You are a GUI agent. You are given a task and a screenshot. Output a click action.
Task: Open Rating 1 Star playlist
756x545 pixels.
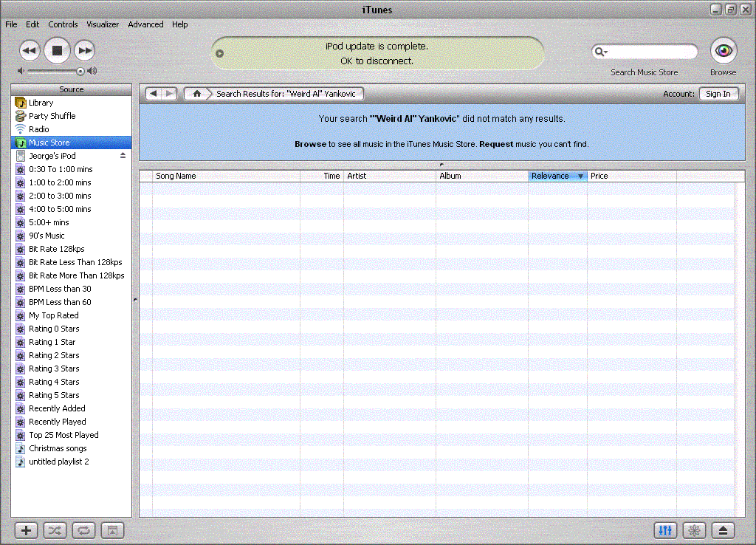[x=72, y=342]
